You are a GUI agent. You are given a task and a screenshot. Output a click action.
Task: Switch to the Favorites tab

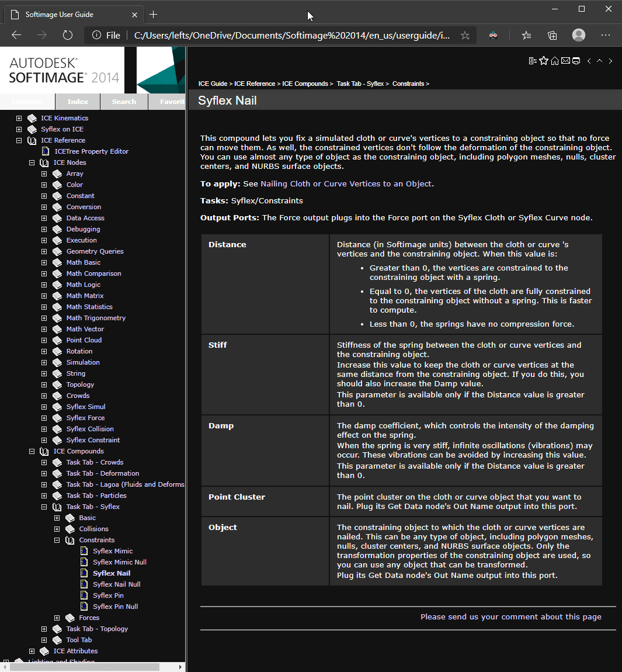pos(167,102)
